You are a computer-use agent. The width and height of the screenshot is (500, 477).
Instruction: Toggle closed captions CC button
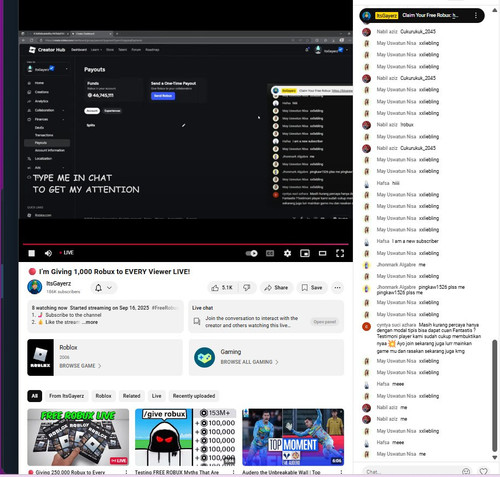click(270, 253)
